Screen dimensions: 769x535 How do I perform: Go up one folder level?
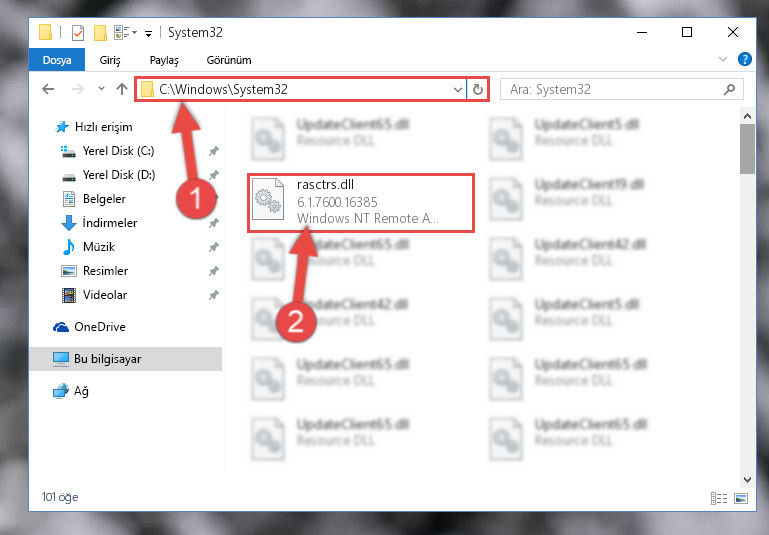coord(122,89)
